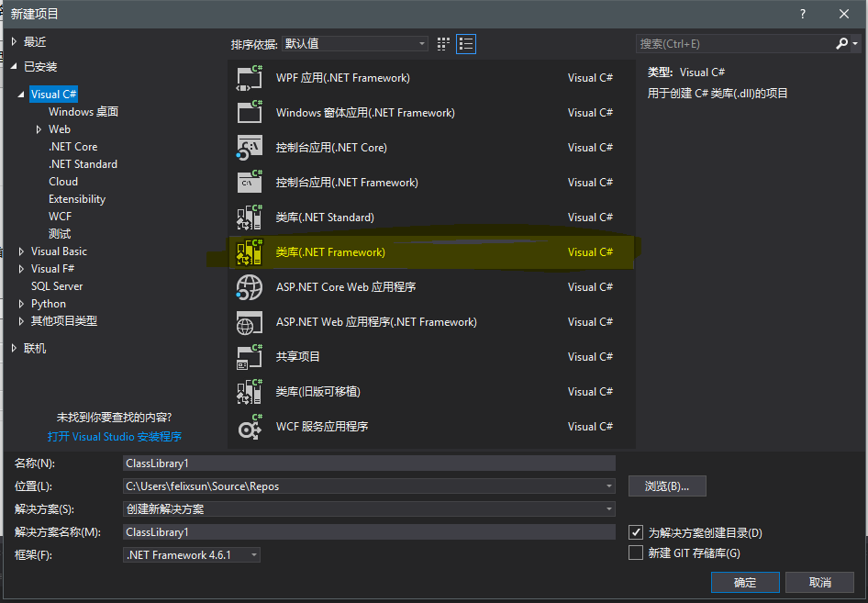
Task: Click the help question mark button
Action: coord(803,14)
